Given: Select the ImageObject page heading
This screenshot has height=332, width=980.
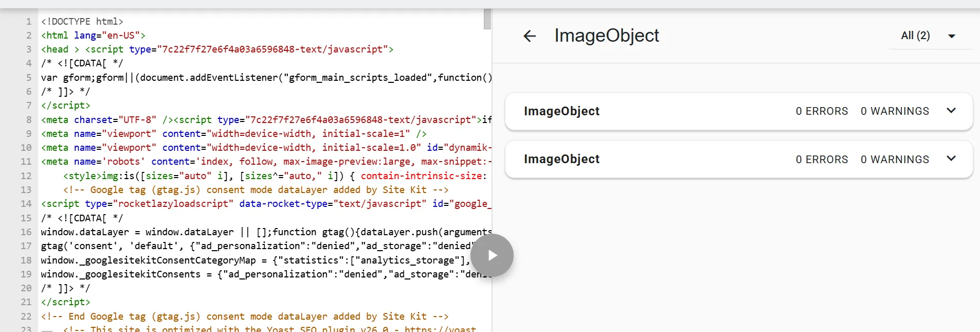Looking at the screenshot, I should click(607, 36).
